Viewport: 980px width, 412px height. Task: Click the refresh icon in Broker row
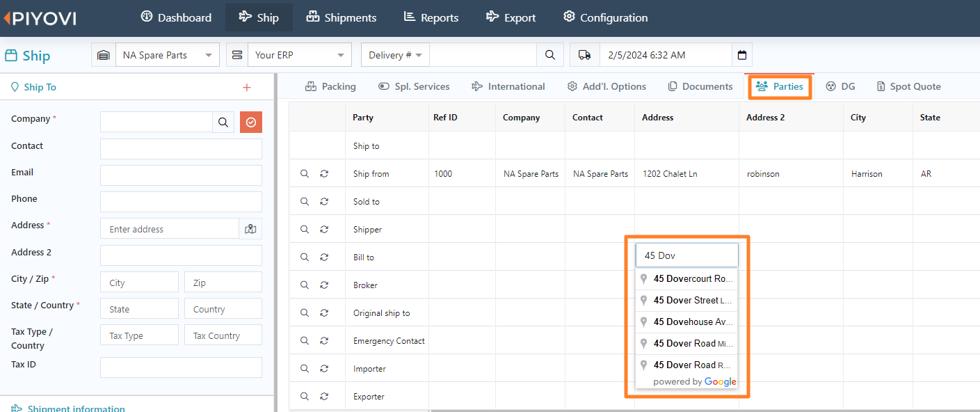pos(324,285)
